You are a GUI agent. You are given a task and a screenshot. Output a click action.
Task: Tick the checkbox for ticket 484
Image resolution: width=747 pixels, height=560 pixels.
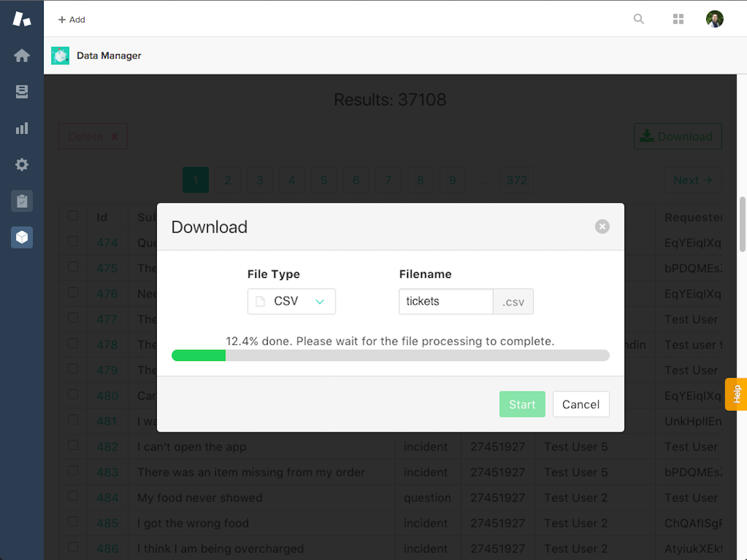point(73,497)
